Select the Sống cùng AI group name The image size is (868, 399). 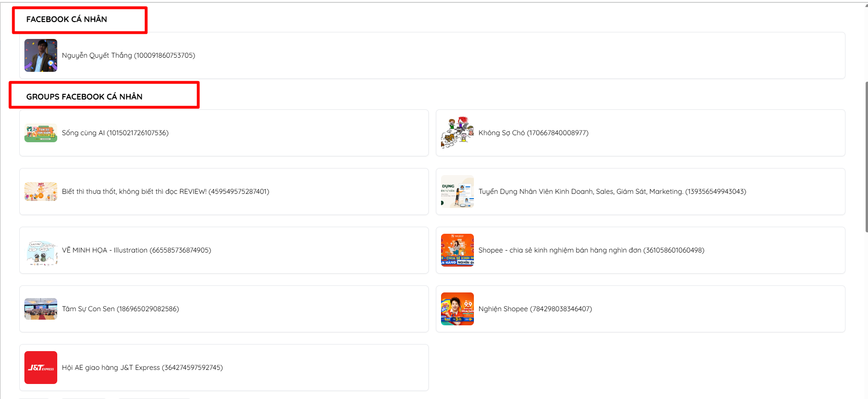[115, 133]
